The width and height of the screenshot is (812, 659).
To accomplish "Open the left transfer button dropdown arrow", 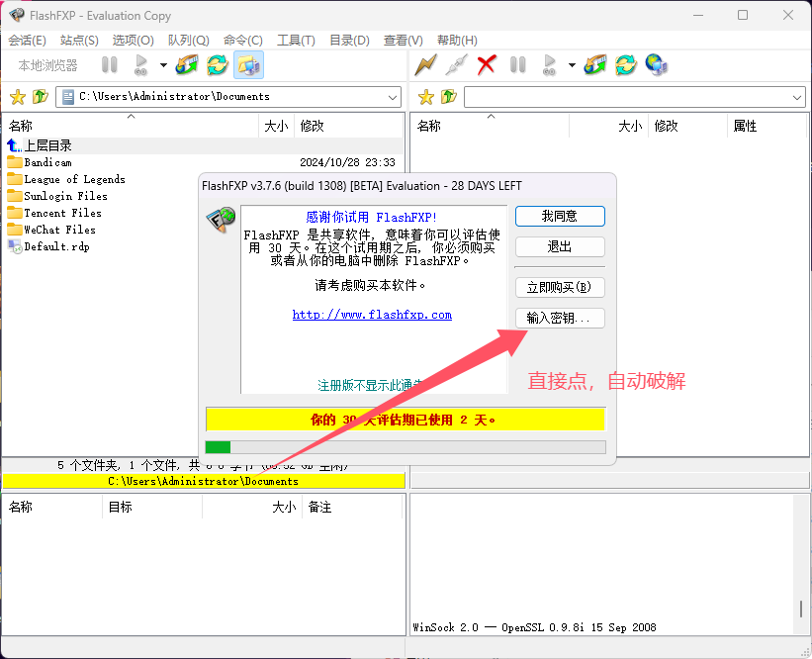I will (163, 65).
